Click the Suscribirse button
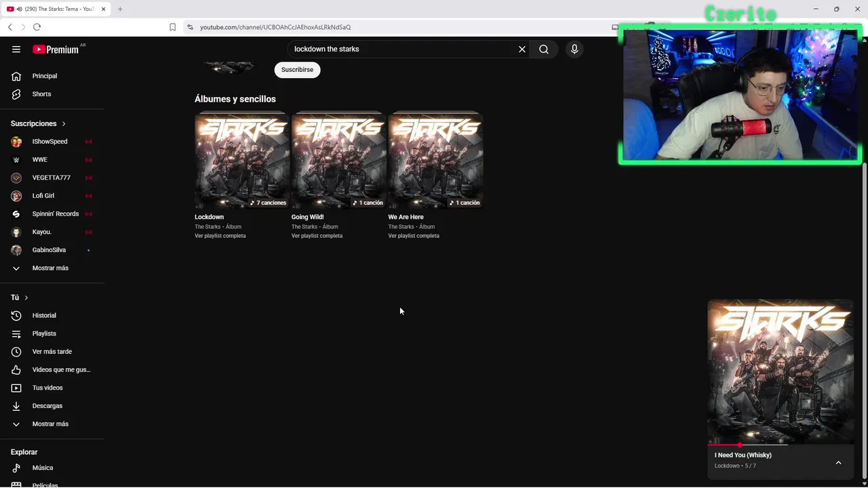This screenshot has height=488, width=868. [297, 70]
